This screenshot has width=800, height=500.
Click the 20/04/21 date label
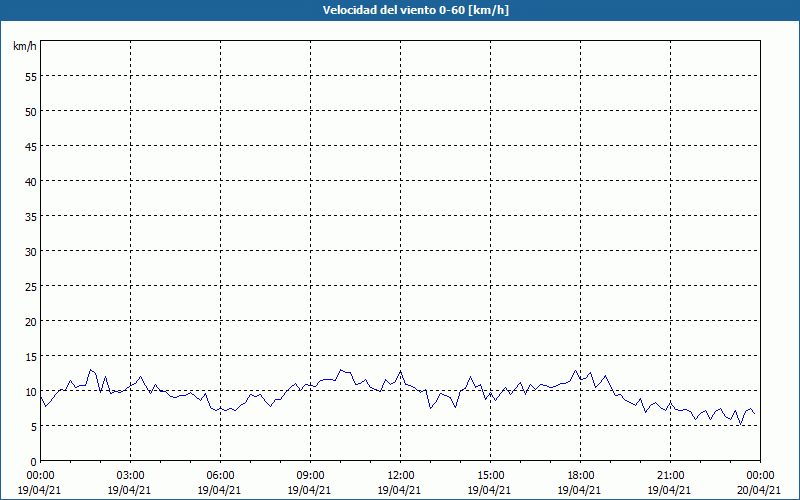[x=759, y=490]
